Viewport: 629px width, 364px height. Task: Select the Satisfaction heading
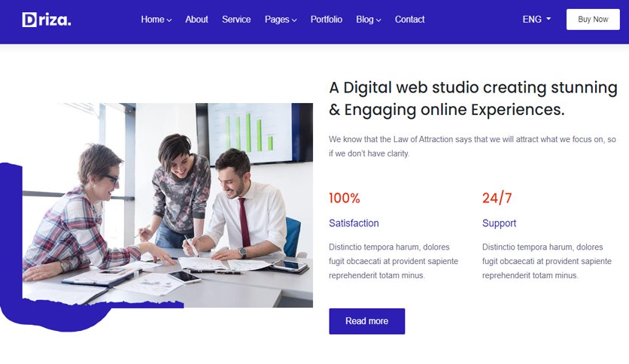tap(354, 223)
